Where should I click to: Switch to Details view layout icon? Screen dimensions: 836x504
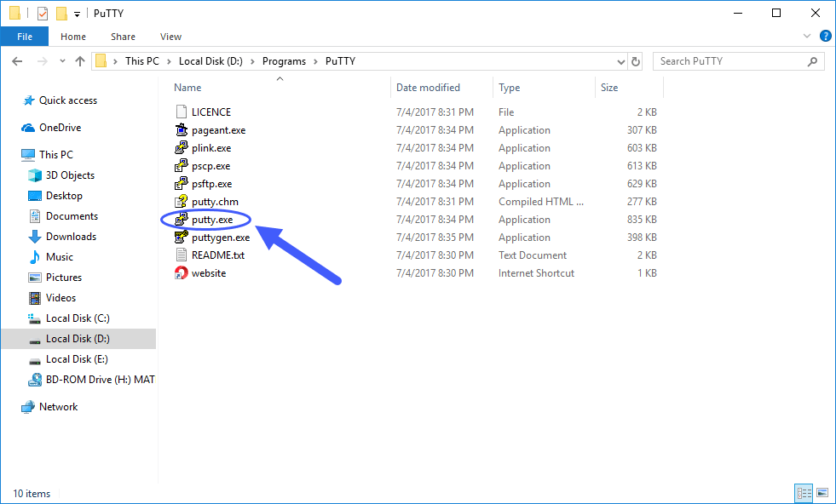click(804, 493)
